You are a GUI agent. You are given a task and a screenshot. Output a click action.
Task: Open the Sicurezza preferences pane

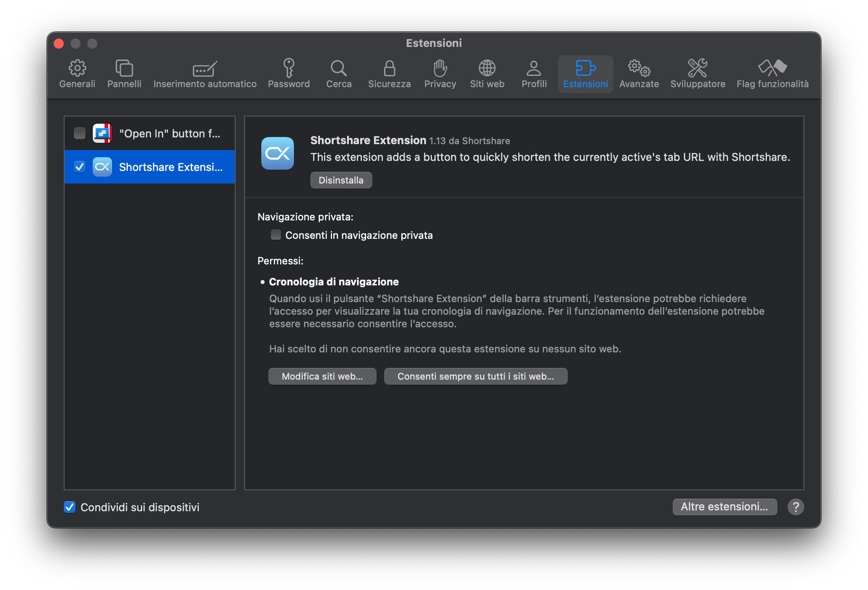coord(389,74)
